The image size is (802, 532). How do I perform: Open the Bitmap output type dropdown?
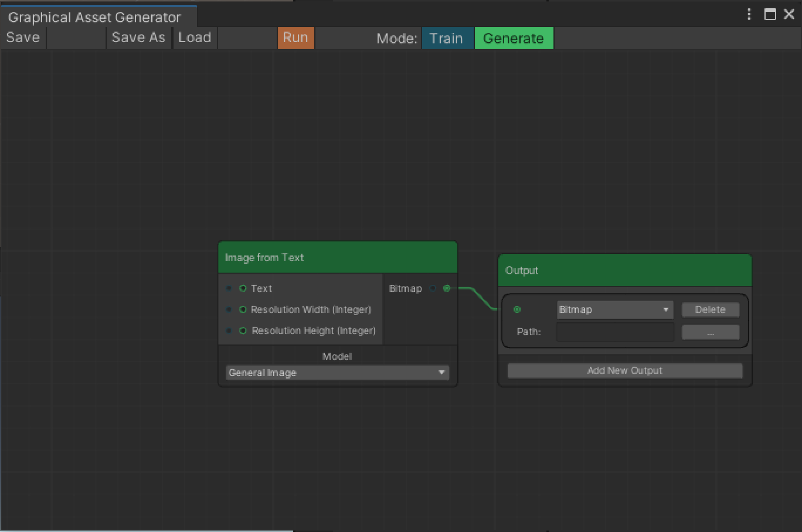click(x=614, y=310)
